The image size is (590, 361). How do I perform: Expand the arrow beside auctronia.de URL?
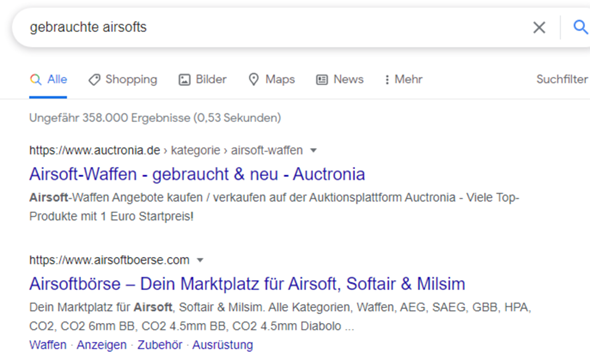pyautogui.click(x=313, y=151)
